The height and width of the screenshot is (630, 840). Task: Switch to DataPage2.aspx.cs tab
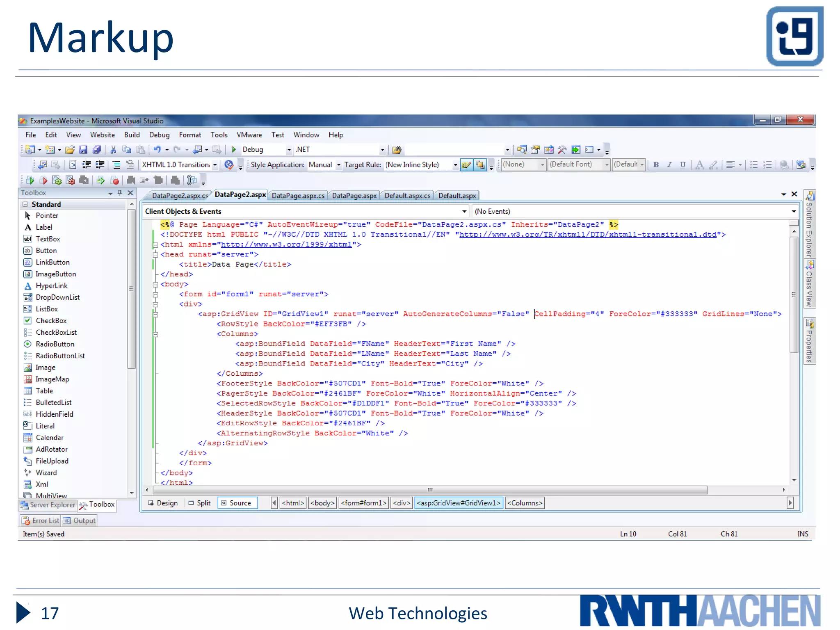pos(179,196)
